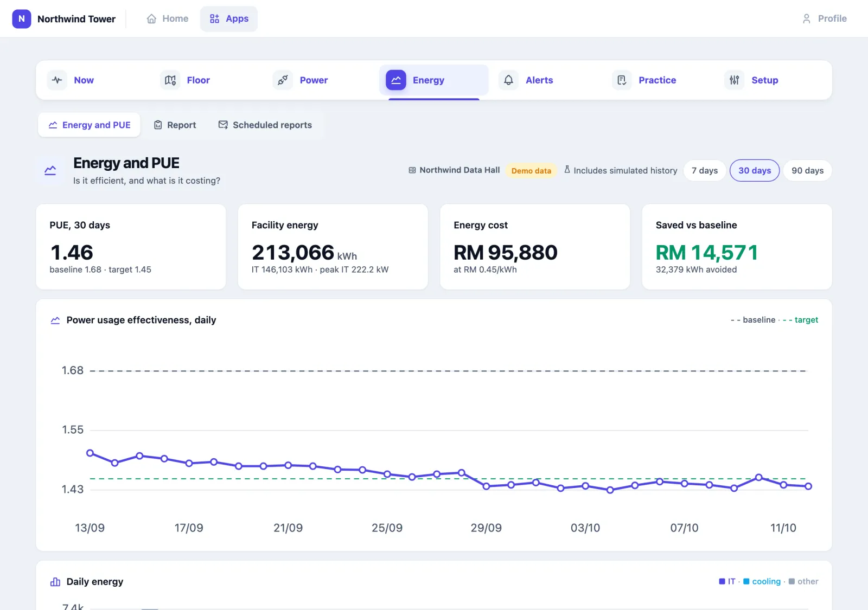Click the Daily energy bar chart icon
This screenshot has width=868, height=610.
55,582
